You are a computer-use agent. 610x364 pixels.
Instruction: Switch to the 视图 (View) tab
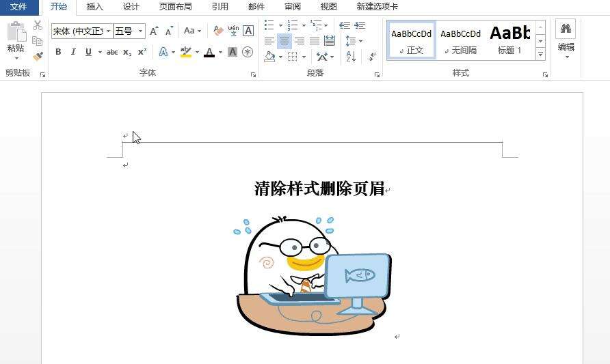click(x=329, y=7)
